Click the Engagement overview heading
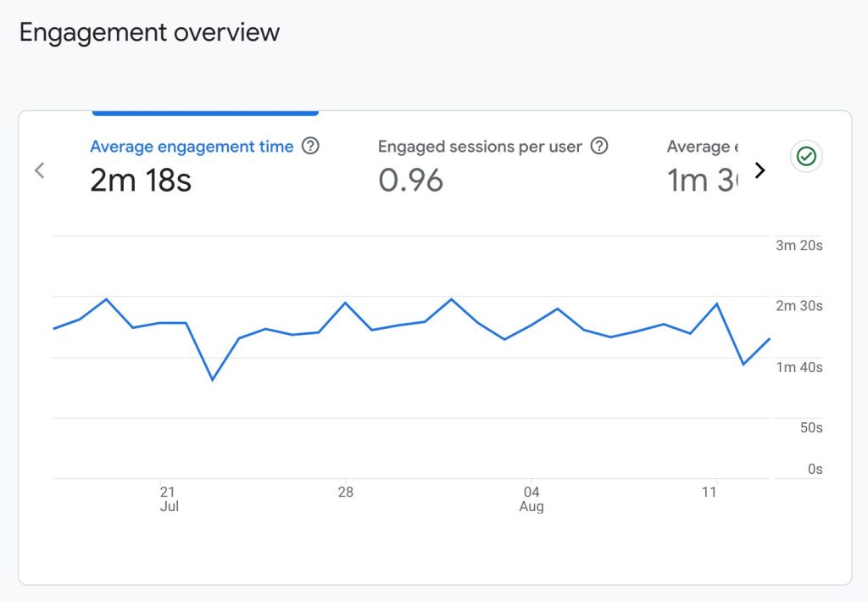The height and width of the screenshot is (601, 868). point(150,32)
